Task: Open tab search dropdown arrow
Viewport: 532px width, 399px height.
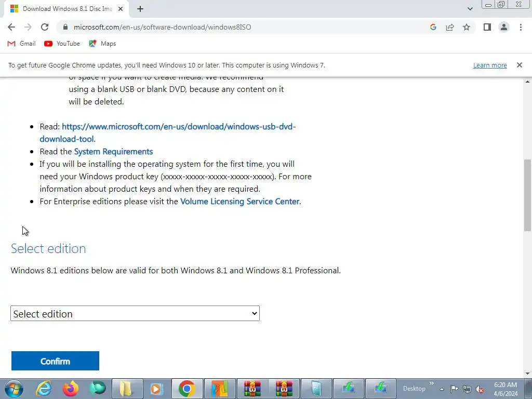Action: [470, 9]
